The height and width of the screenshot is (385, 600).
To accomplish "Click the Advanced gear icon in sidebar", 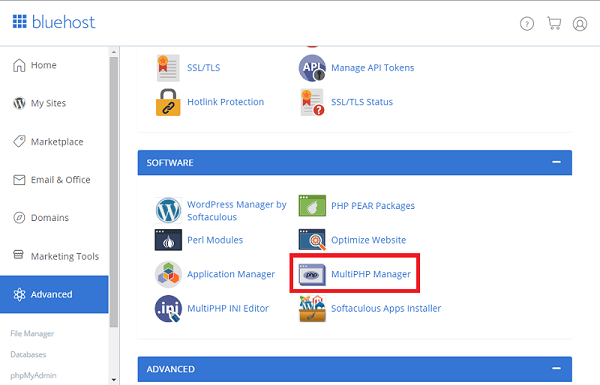I will tap(19, 294).
